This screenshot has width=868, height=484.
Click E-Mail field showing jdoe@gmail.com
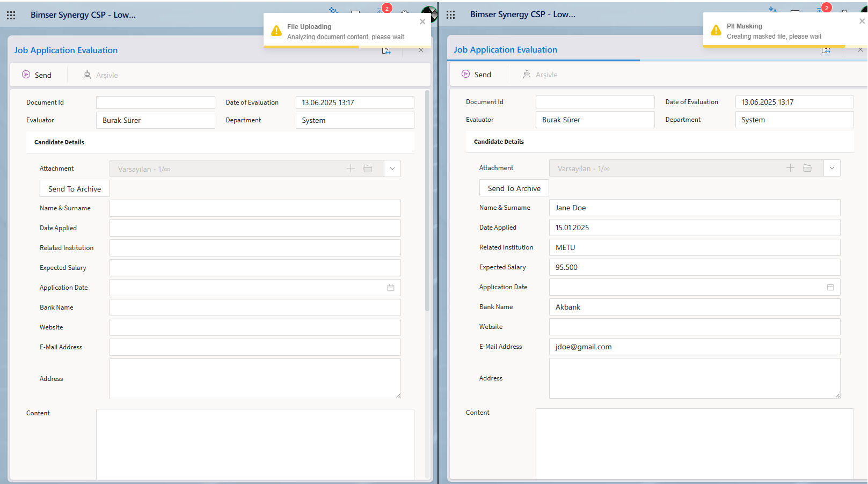pos(695,347)
